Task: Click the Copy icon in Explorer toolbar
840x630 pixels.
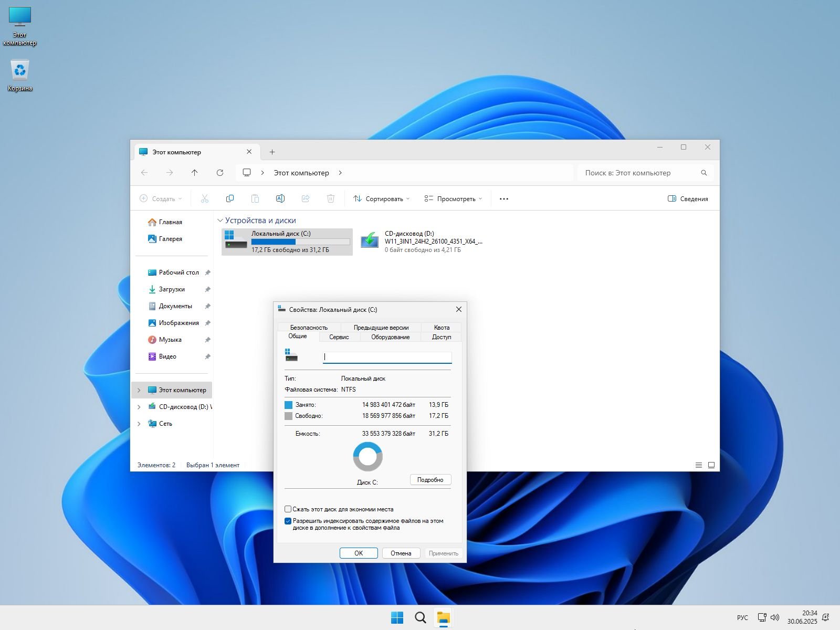Action: (x=230, y=198)
